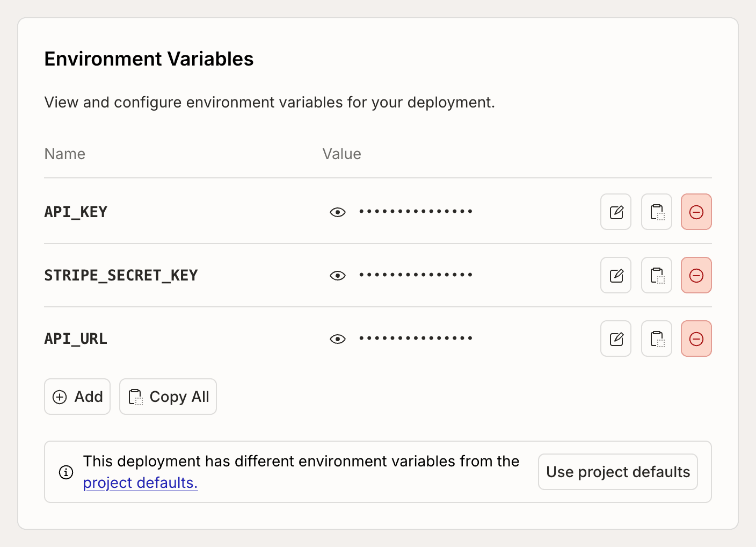This screenshot has height=547, width=756.
Task: Edit the STRIPE_SECRET_KEY variable
Action: 616,275
